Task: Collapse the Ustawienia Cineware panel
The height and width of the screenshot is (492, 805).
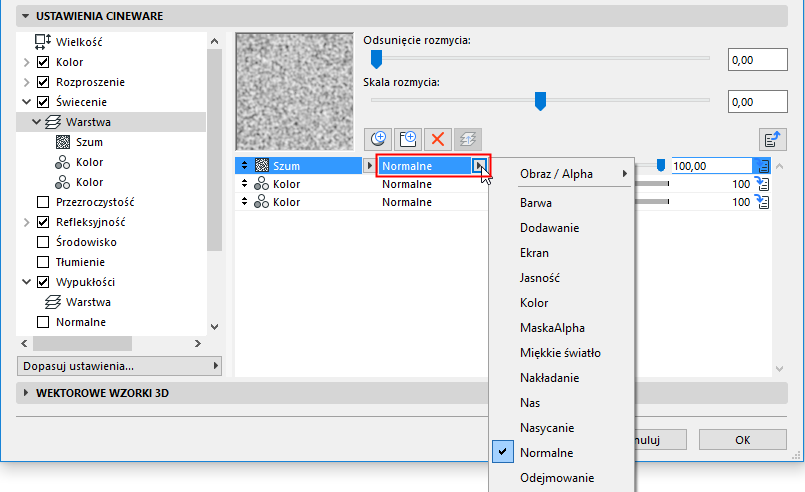Action: pyautogui.click(x=26, y=16)
